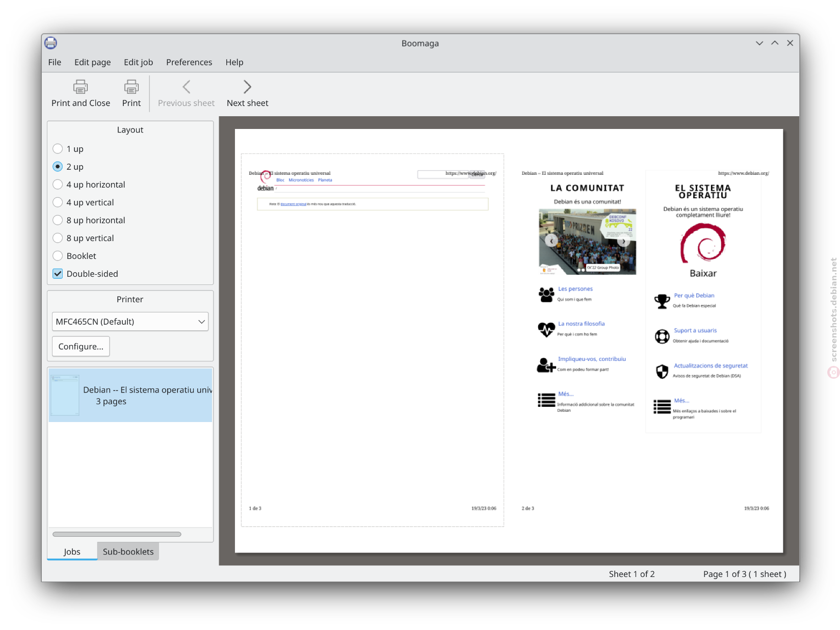Open the Edit job menu

coord(138,62)
